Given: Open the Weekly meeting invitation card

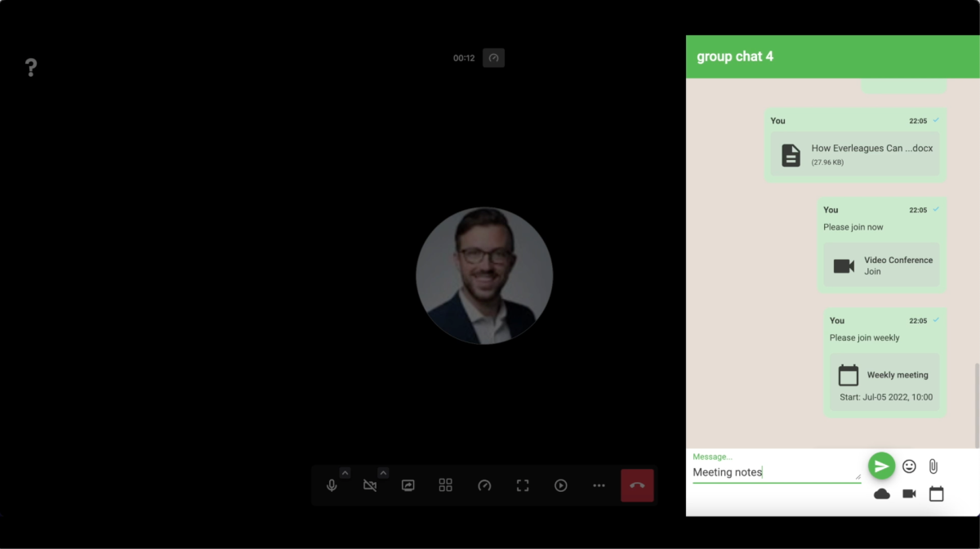Looking at the screenshot, I should coord(884,383).
